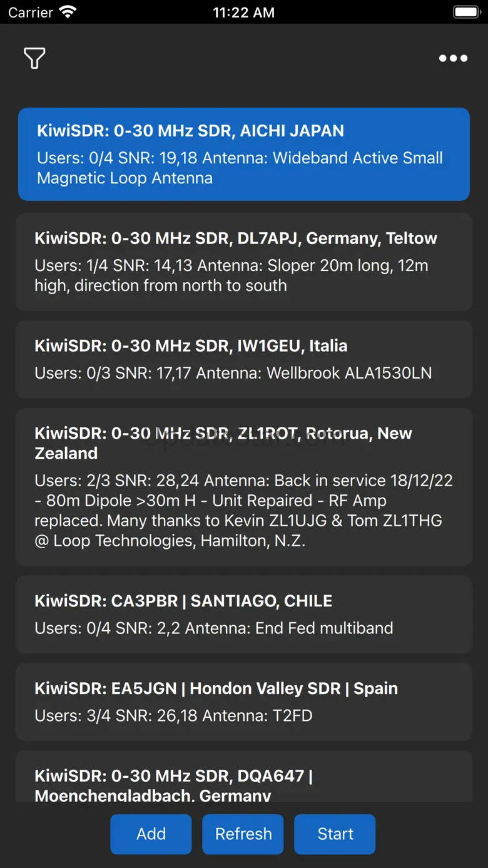Tap the Wideband Active Loop antenna description

pos(240,168)
